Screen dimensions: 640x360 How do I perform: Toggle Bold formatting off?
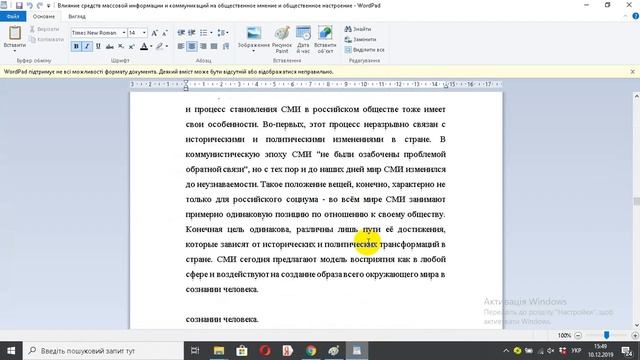(x=76, y=47)
